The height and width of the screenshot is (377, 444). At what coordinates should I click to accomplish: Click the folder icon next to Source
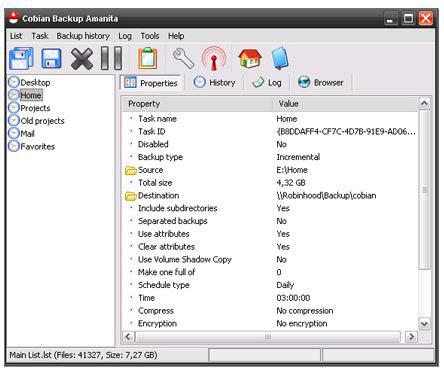pyautogui.click(x=131, y=170)
